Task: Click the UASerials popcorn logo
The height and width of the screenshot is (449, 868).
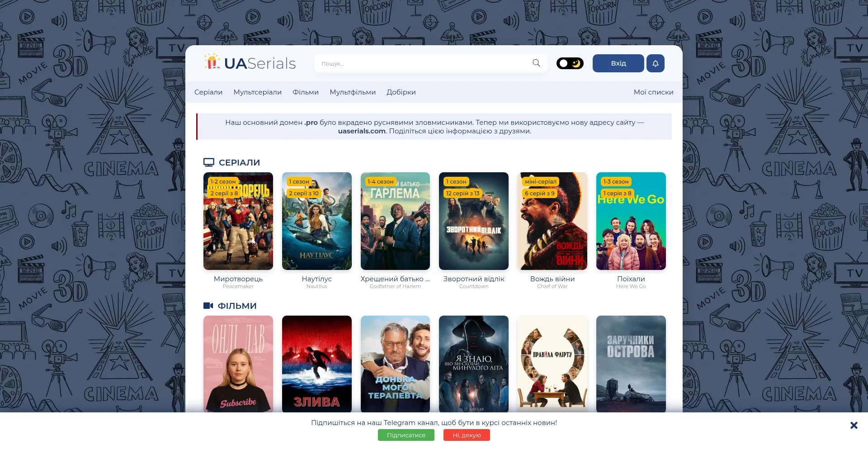Action: [x=212, y=62]
